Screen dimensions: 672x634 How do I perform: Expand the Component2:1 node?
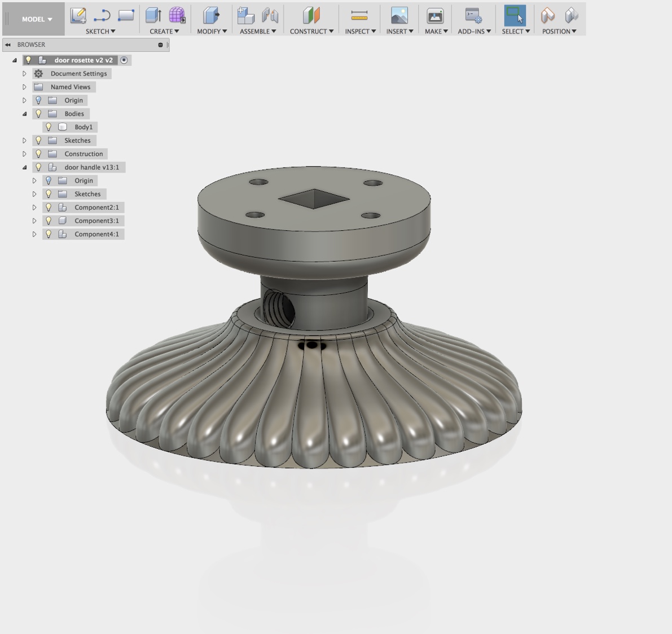coord(34,208)
